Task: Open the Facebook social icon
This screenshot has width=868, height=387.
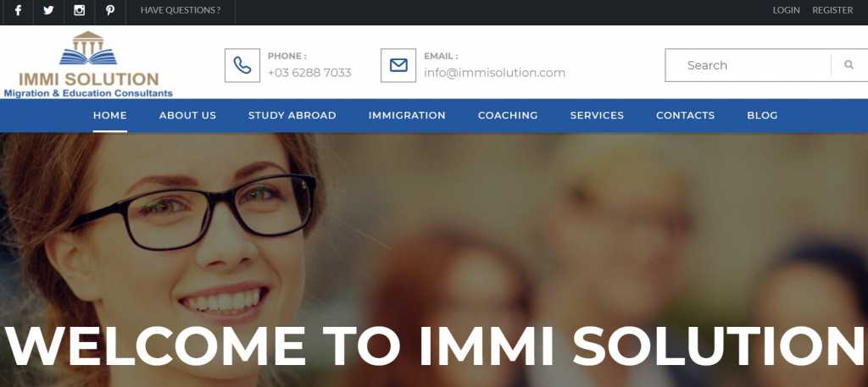Action: [x=18, y=10]
